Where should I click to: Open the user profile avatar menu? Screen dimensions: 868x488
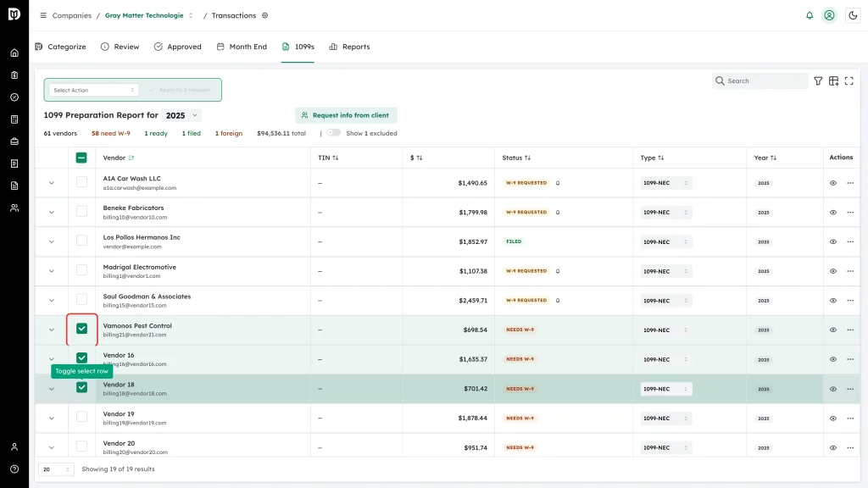(829, 15)
